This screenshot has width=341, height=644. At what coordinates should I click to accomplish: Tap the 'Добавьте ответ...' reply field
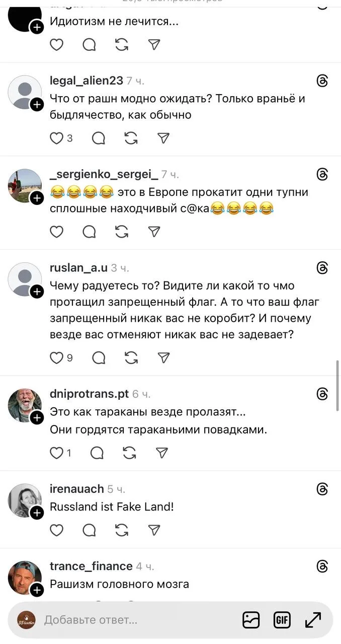[91, 620]
